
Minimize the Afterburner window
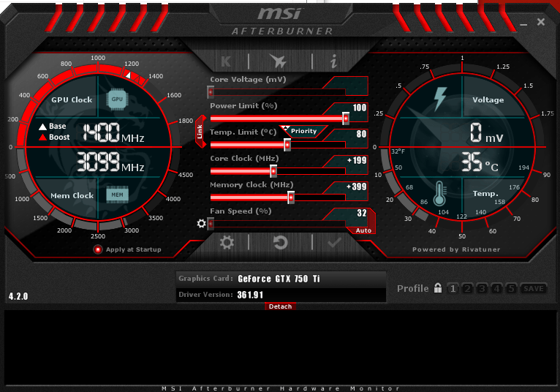(x=523, y=24)
